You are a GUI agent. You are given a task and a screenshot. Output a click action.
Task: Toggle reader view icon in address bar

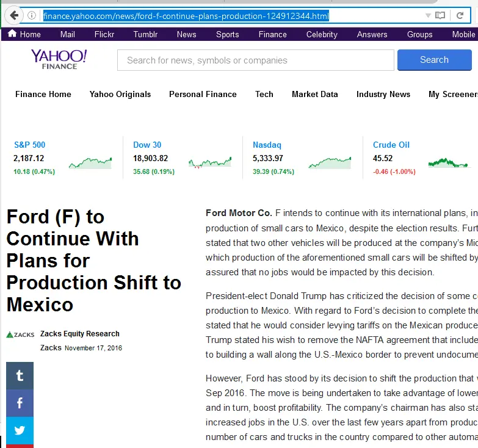coord(440,15)
